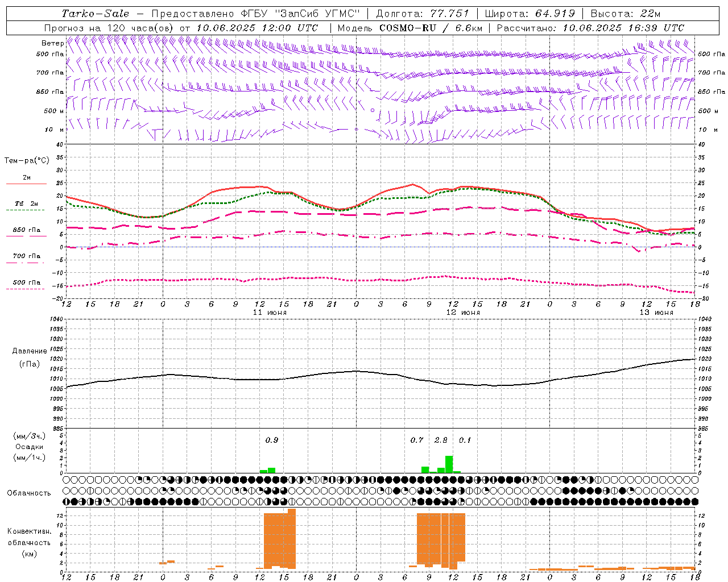This screenshot has height=582, width=728.
Task: Click the 0.1 precipitation total value
Action: click(465, 440)
